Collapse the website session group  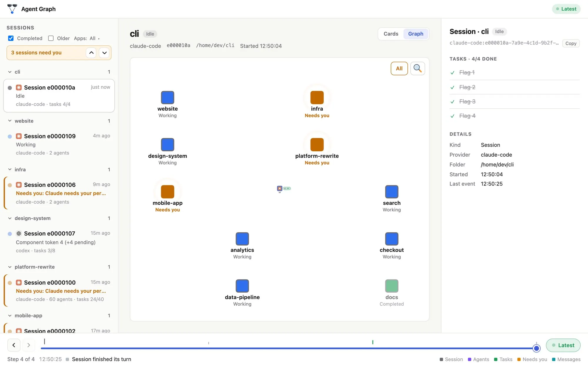(x=10, y=121)
